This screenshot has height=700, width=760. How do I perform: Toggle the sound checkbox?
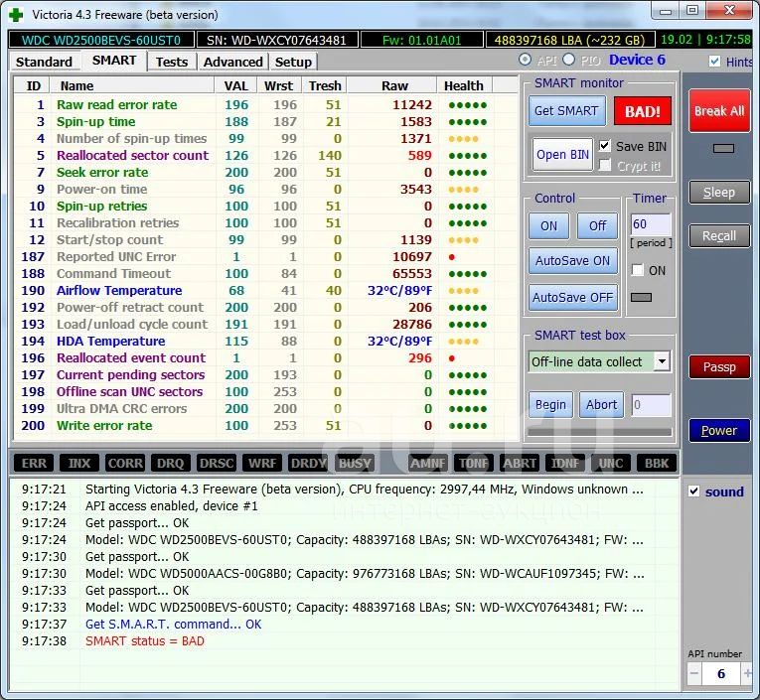[694, 491]
